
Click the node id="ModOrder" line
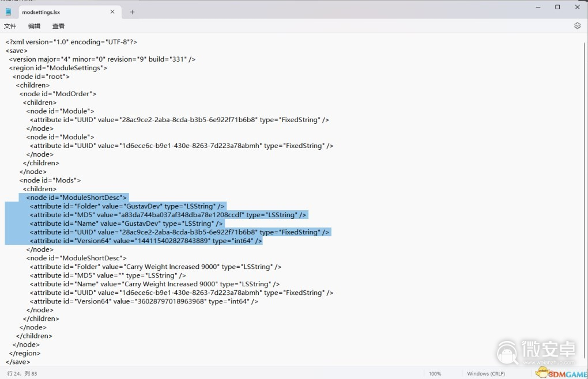58,94
